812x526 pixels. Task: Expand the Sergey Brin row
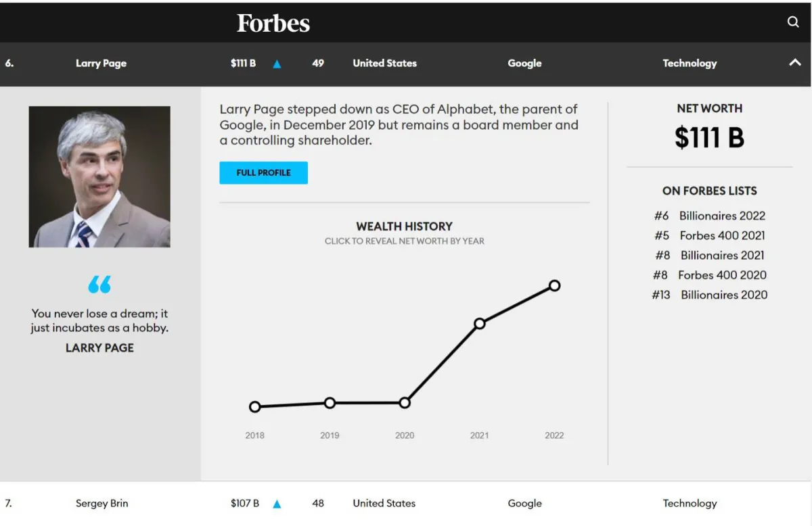point(101,503)
